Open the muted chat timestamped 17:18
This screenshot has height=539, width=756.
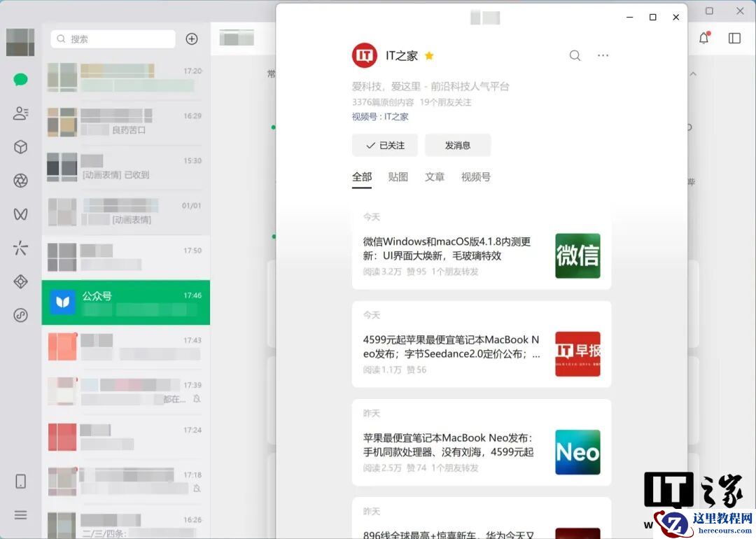126,482
